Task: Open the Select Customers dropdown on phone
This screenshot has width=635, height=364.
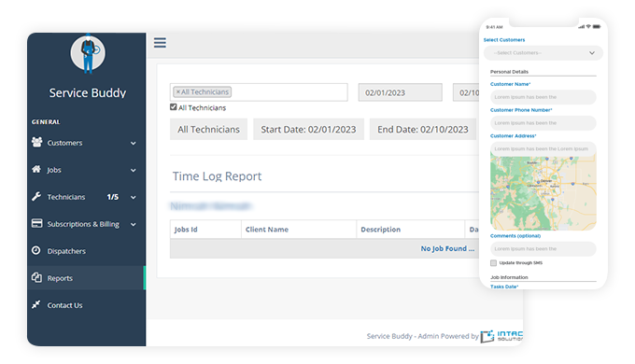Action: [x=543, y=52]
